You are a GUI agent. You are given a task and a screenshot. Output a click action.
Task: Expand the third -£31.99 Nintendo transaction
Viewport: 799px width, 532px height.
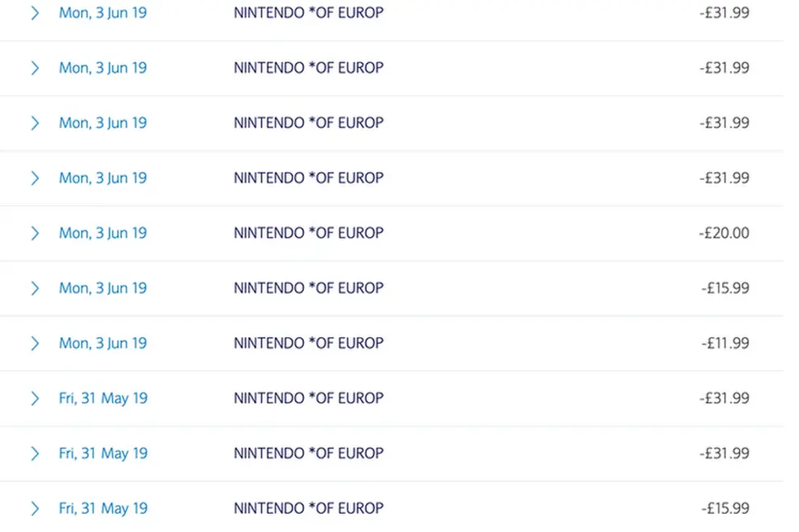pos(34,123)
